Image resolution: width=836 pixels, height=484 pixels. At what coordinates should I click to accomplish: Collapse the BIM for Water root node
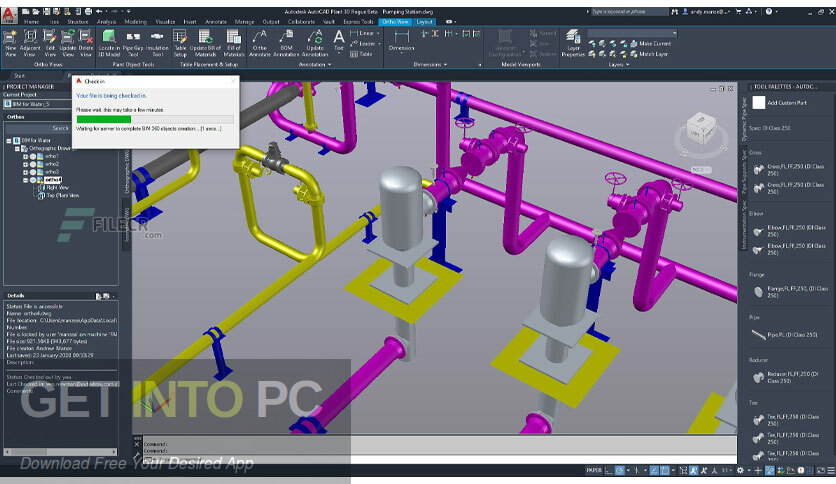(x=9, y=141)
